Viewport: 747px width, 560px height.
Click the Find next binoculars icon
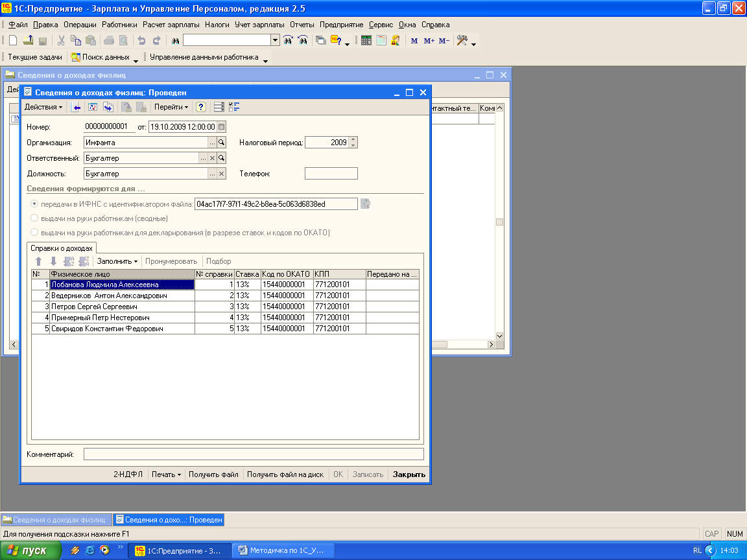tap(288, 40)
